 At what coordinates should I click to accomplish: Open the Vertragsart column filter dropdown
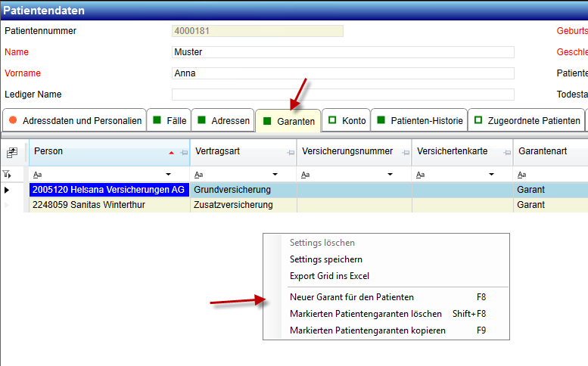275,175
